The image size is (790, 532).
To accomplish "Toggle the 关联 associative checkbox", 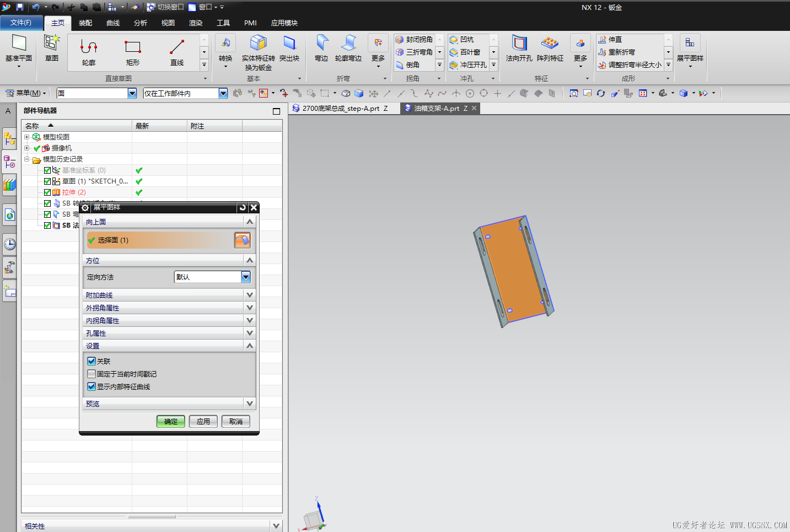I will (92, 361).
